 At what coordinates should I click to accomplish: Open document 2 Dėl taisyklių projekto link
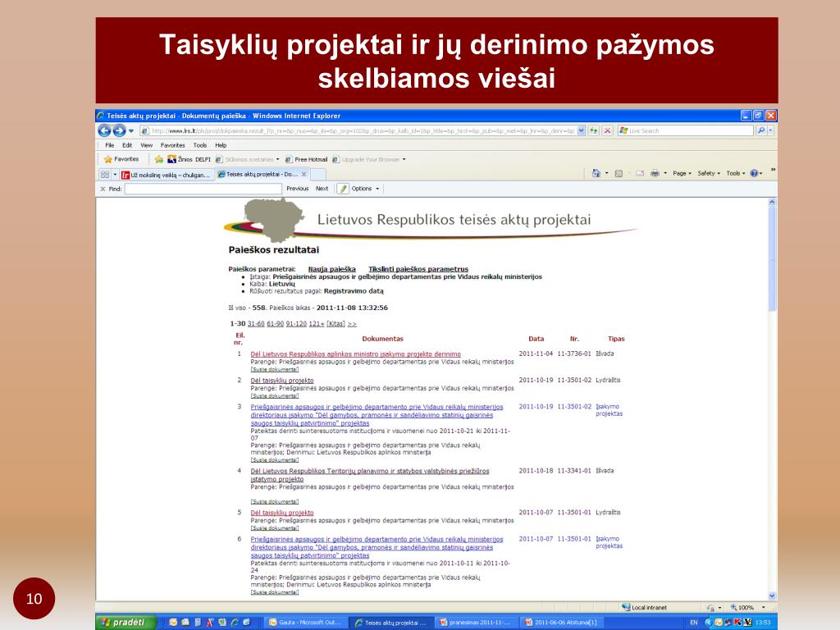click(282, 381)
